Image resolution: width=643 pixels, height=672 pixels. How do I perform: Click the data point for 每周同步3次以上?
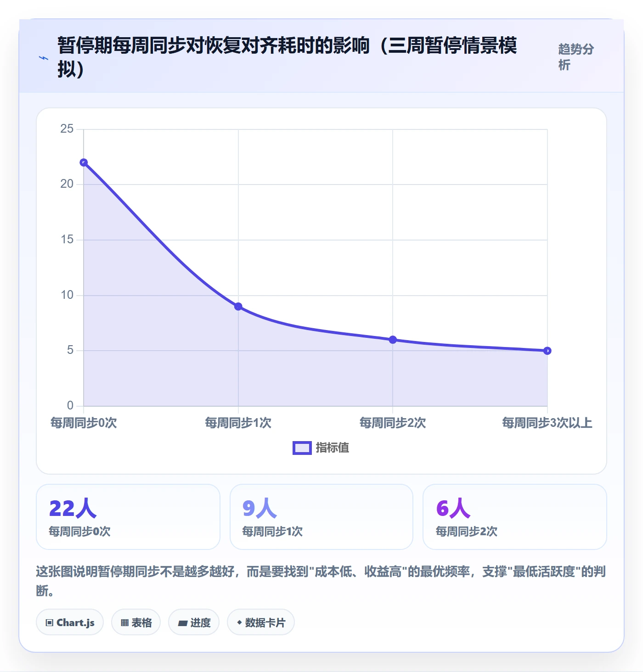547,351
